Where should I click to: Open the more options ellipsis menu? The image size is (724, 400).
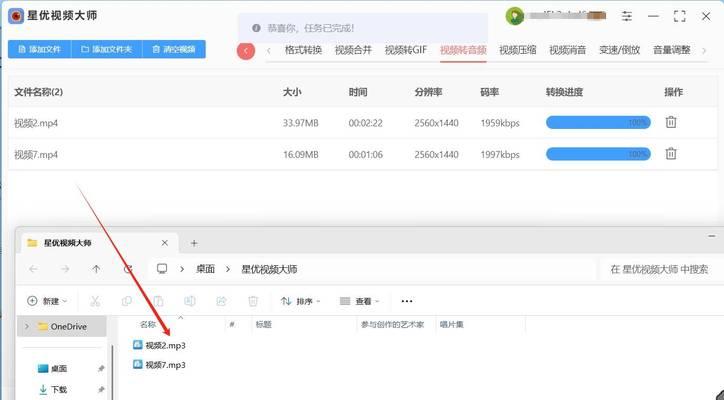[x=407, y=301]
